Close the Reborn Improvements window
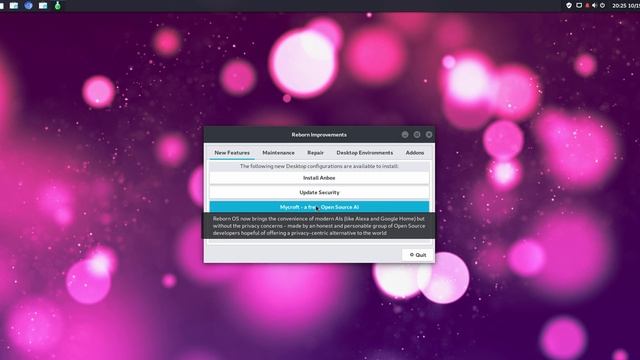 click(x=429, y=135)
